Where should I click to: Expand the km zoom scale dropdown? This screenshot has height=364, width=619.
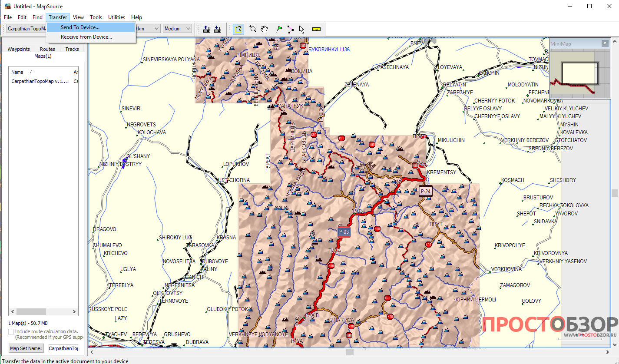click(x=149, y=29)
